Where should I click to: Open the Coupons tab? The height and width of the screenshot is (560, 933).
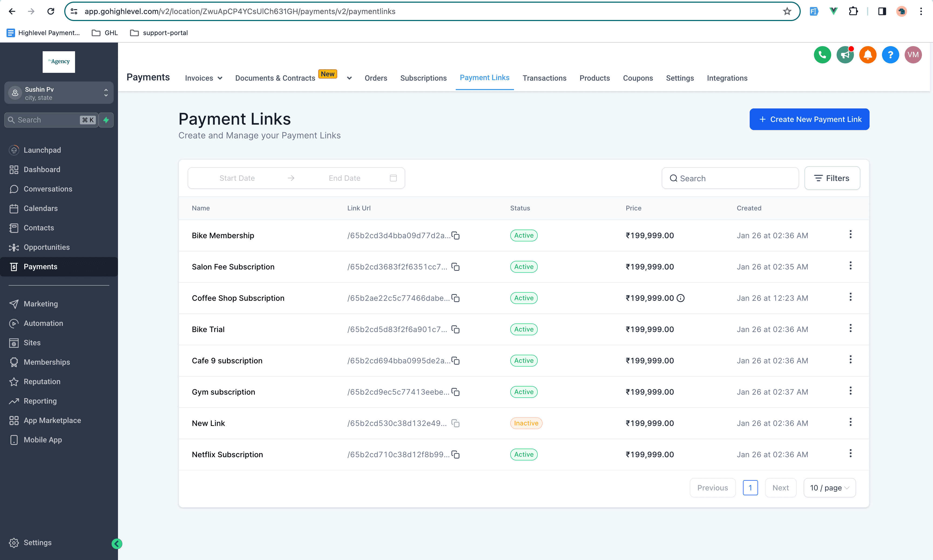638,78
